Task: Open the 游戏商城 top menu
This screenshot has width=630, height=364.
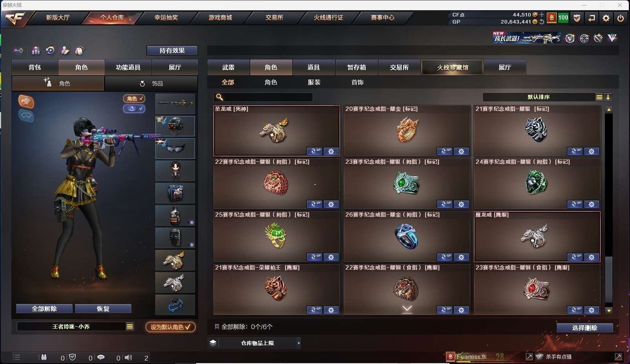Action: point(220,18)
